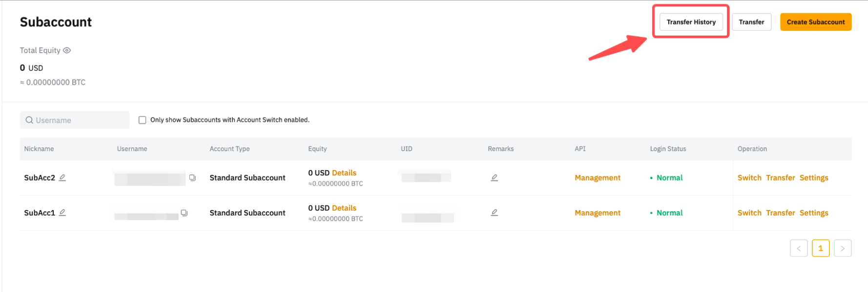The image size is (868, 292).
Task: Copy the SubAcc2 username
Action: (192, 178)
